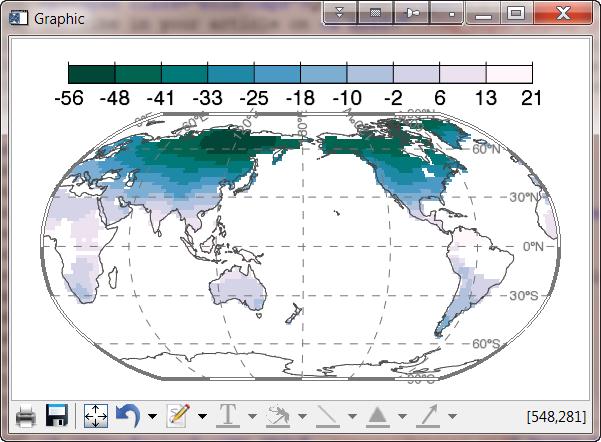Minimize the Graphic window
The width and height of the screenshot is (601, 442).
(484, 13)
